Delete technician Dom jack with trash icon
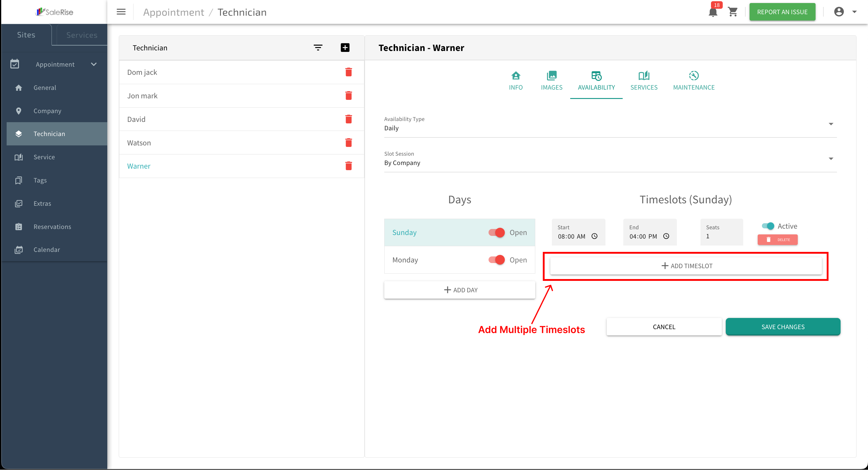Image resolution: width=868 pixels, height=470 pixels. (348, 72)
